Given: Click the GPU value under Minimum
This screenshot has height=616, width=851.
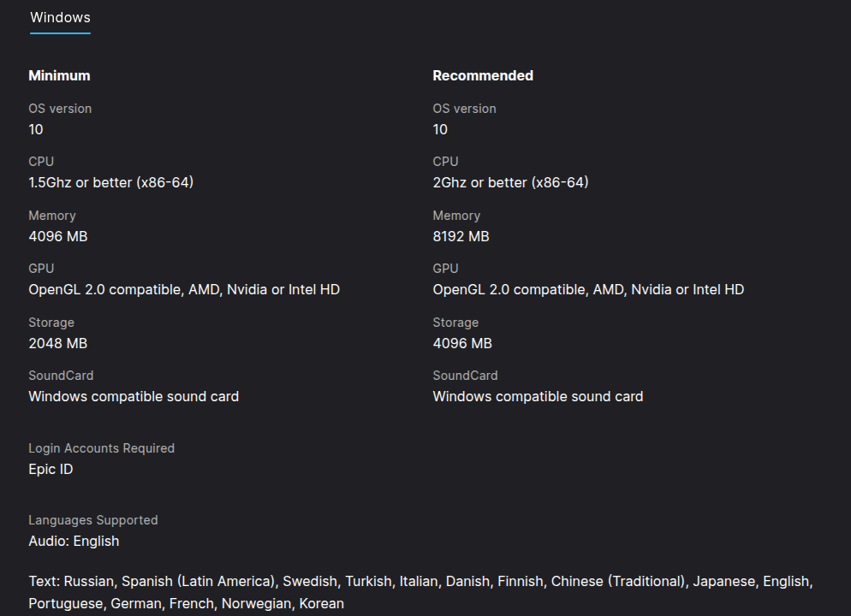Looking at the screenshot, I should [184, 289].
